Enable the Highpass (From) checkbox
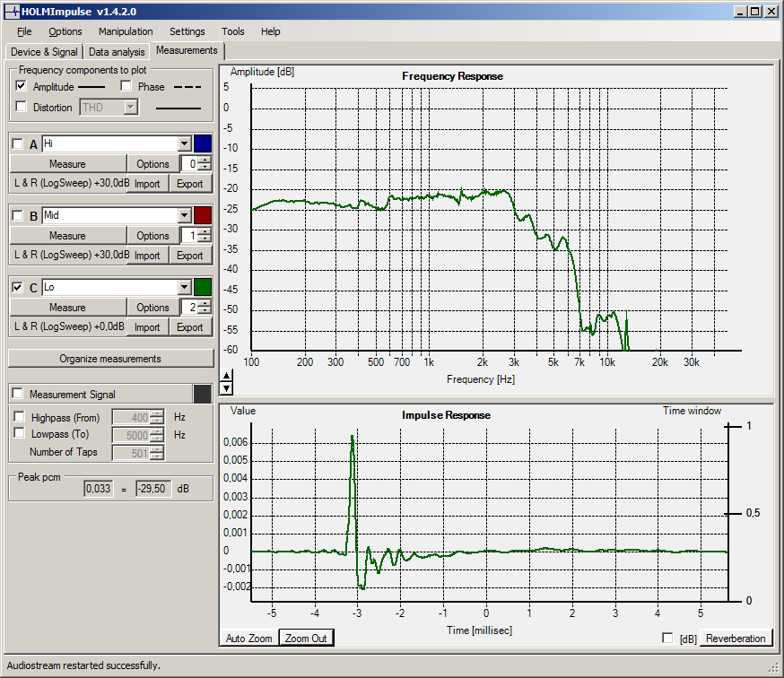This screenshot has width=784, height=678. (20, 416)
